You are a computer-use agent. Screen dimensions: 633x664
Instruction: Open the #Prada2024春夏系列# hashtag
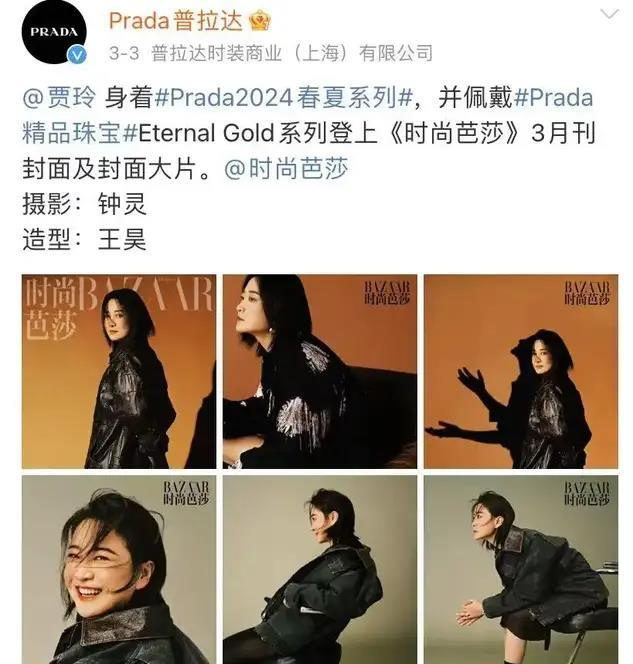coord(283,97)
